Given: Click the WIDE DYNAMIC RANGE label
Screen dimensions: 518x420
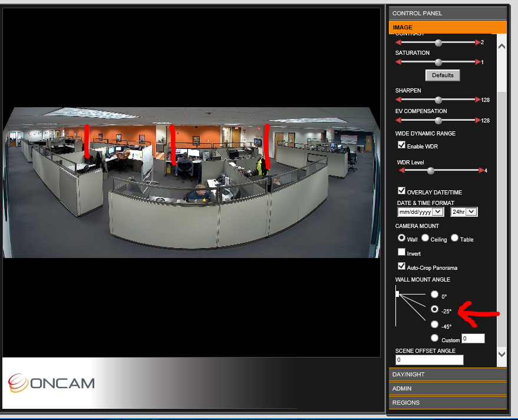Looking at the screenshot, I should [x=425, y=133].
